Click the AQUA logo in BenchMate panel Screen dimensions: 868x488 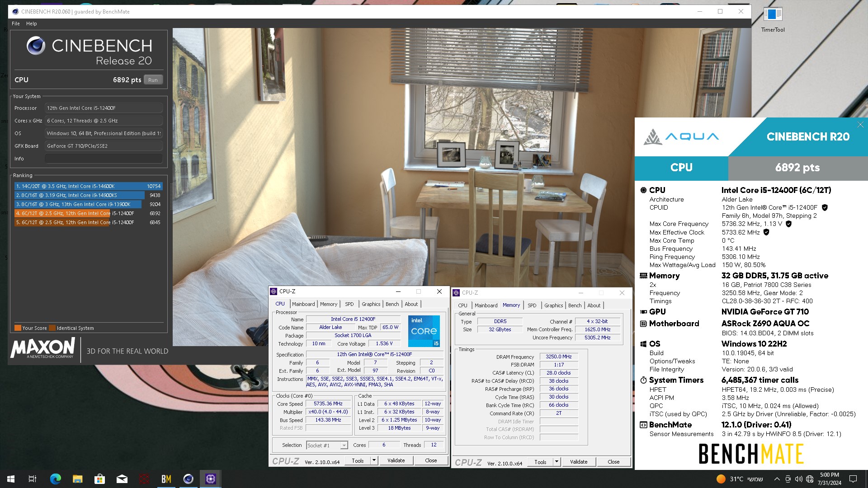click(681, 136)
